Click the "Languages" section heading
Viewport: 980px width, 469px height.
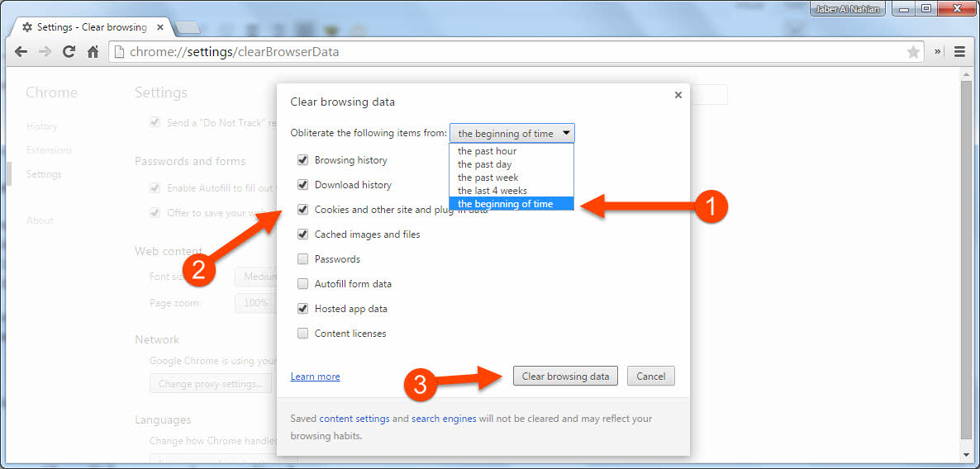(163, 419)
